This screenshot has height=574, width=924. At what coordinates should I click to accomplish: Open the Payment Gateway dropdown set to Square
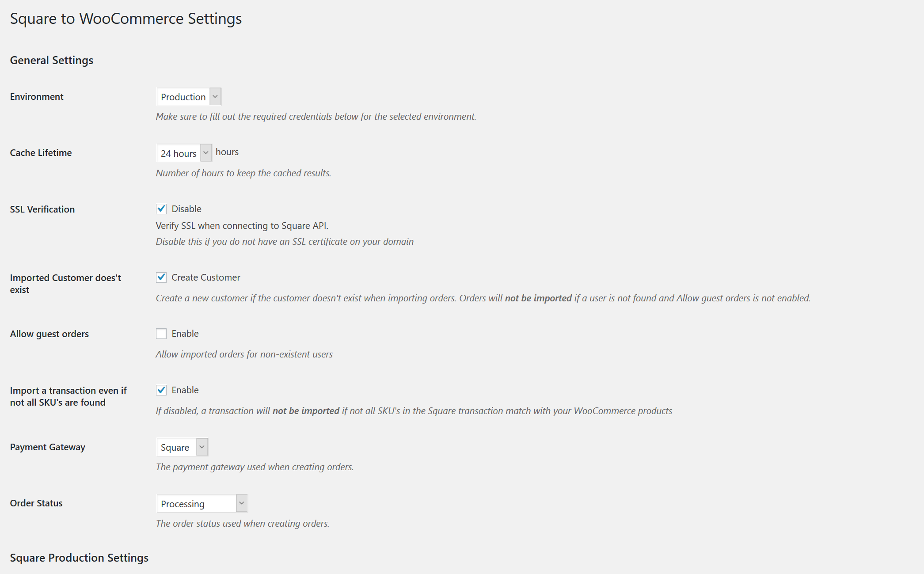pos(182,447)
